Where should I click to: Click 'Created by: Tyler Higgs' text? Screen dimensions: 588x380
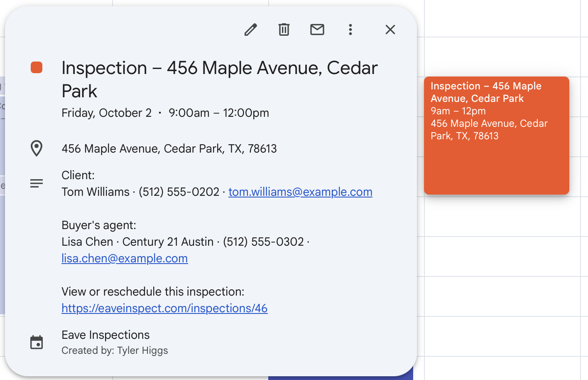tap(115, 350)
